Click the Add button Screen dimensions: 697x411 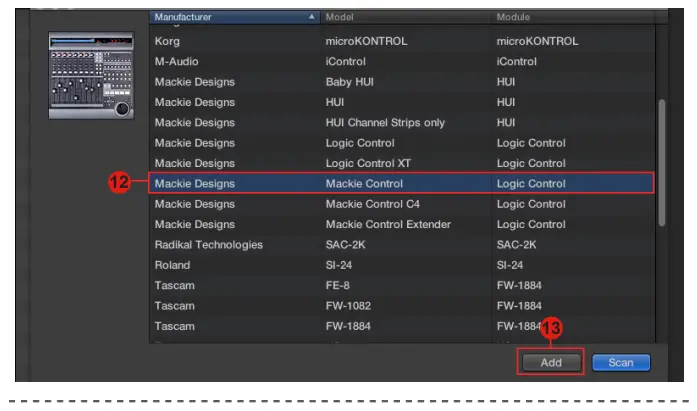[551, 363]
